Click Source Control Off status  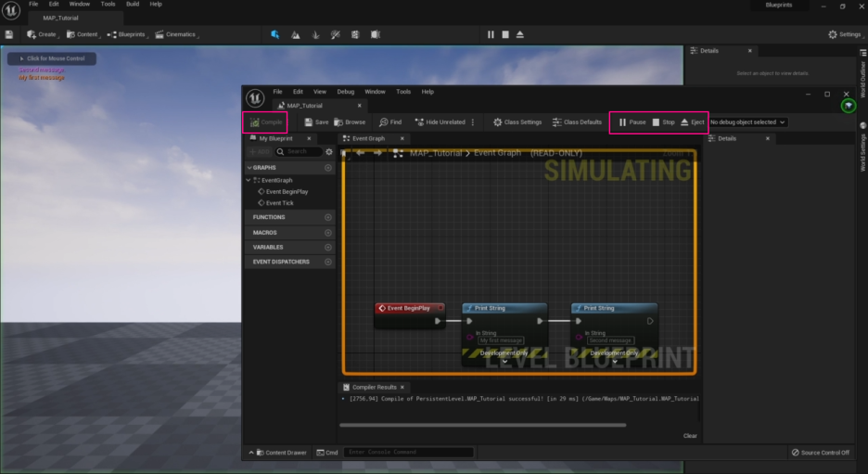[821, 453]
